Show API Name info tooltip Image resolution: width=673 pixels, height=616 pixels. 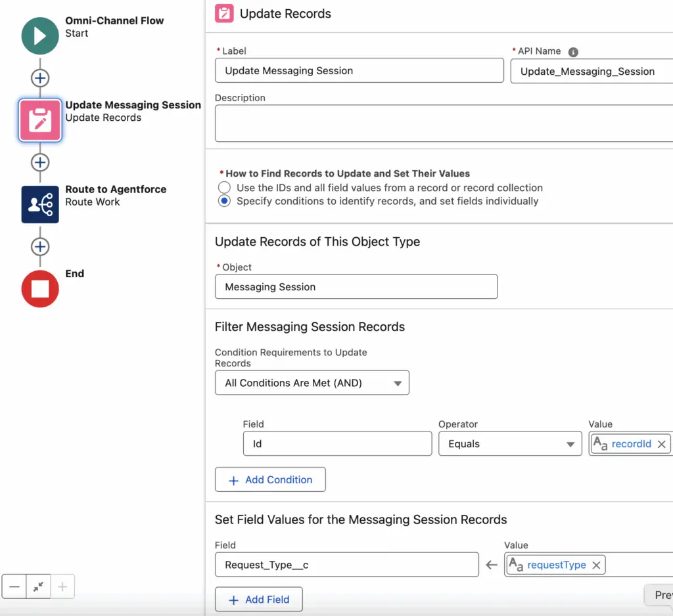pos(573,52)
